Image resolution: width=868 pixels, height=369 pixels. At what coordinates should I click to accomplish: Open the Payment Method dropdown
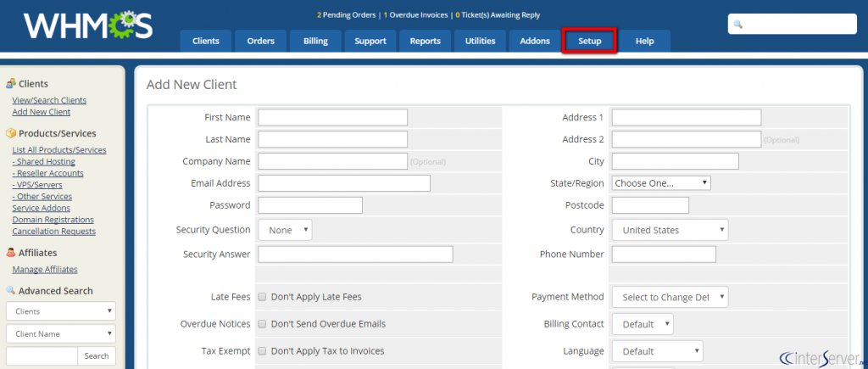click(x=670, y=297)
